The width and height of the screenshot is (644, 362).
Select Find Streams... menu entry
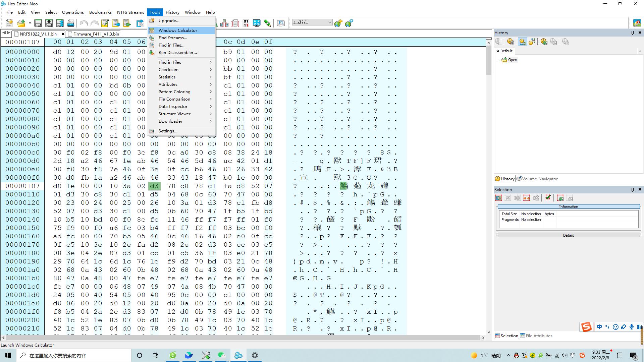[x=181, y=38]
